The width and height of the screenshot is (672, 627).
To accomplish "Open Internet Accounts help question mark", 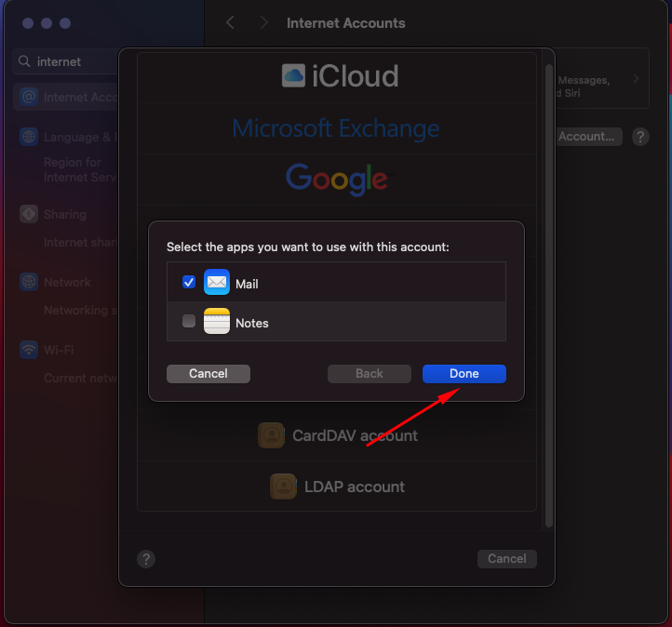I will click(640, 137).
